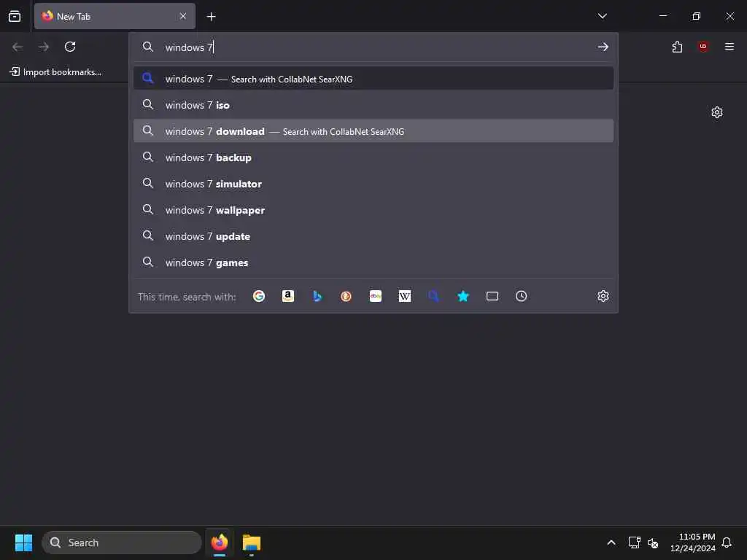Screen dimensions: 747x560
Task: Open Windows Start menu
Action: (23, 542)
